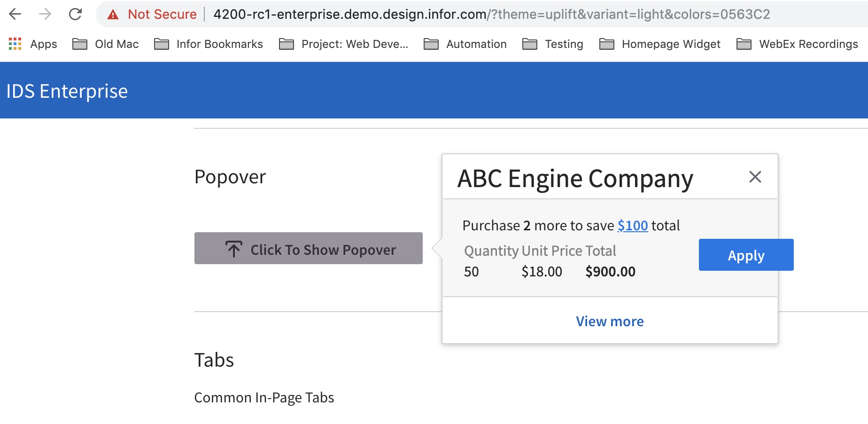The image size is (868, 424).
Task: Select the address bar URL field
Action: click(x=491, y=14)
